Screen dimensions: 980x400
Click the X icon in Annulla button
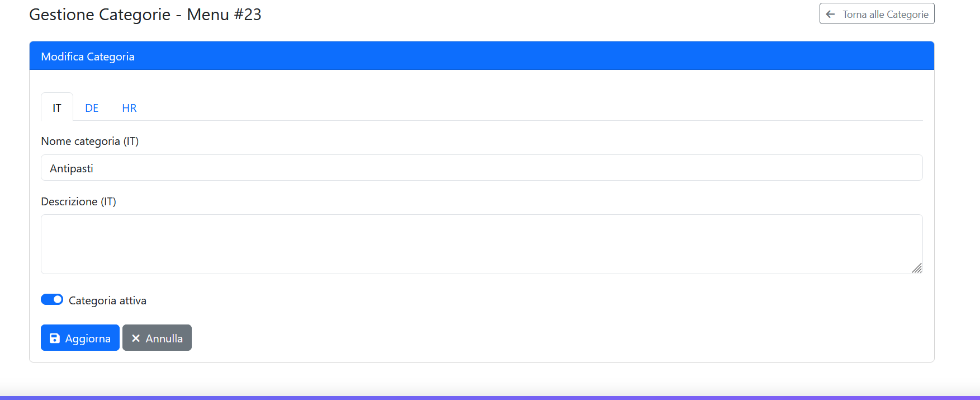coord(136,338)
